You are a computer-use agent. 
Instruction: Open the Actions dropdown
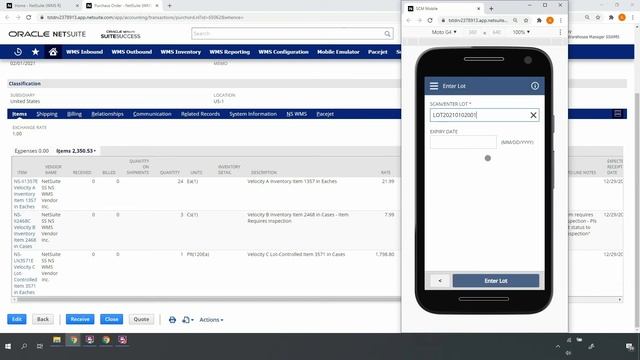click(211, 320)
